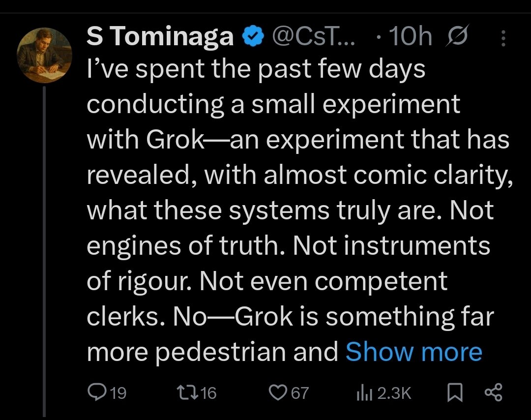
Task: Expand the tweet with Show more
Action: pyautogui.click(x=413, y=352)
